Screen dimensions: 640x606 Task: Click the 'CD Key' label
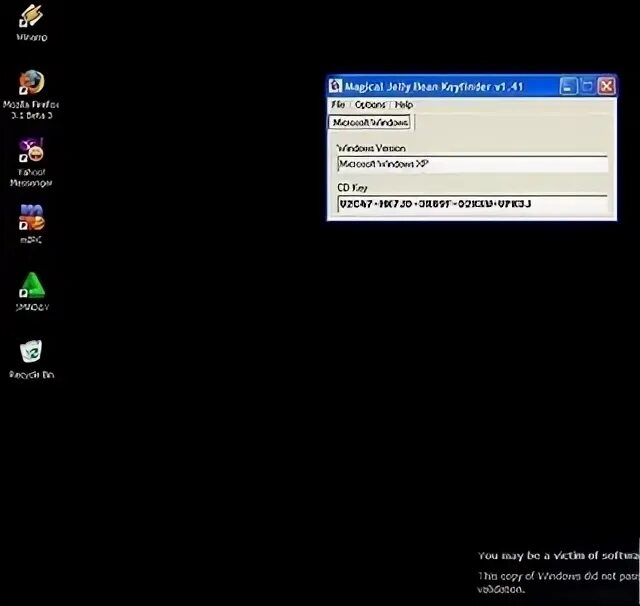point(352,188)
